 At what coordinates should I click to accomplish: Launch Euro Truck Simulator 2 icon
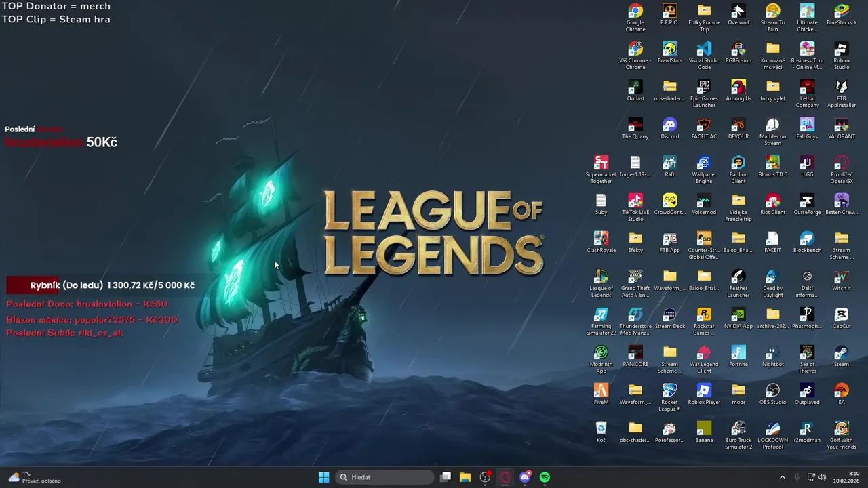[738, 435]
